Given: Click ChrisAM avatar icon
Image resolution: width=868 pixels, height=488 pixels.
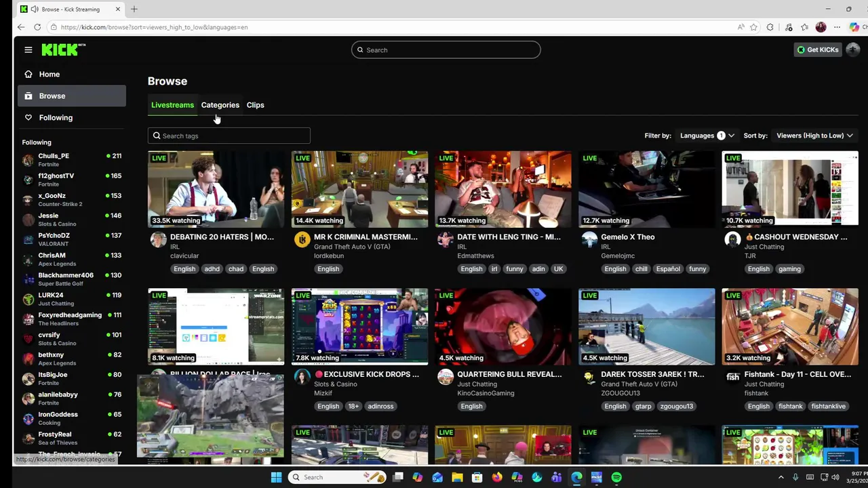Looking at the screenshot, I should (28, 260).
